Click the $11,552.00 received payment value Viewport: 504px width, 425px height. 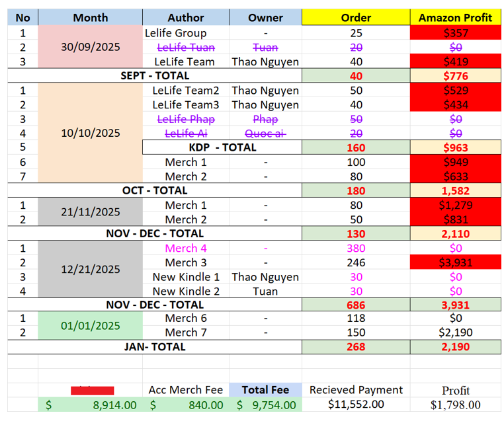click(356, 405)
